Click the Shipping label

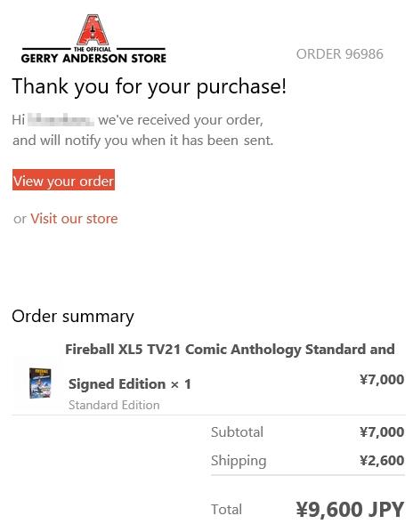[239, 461]
